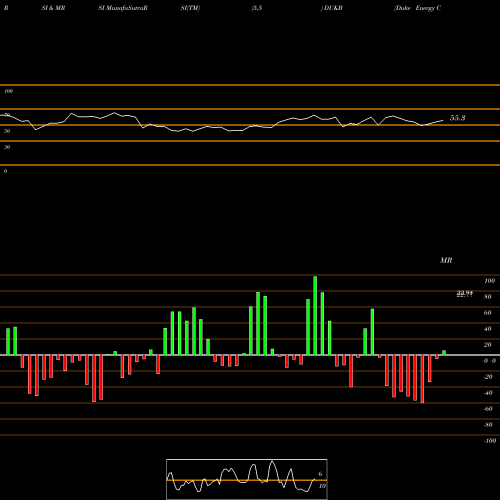Click the SI(TM) header label
Screen dimensions: 500x500
[x=190, y=8]
